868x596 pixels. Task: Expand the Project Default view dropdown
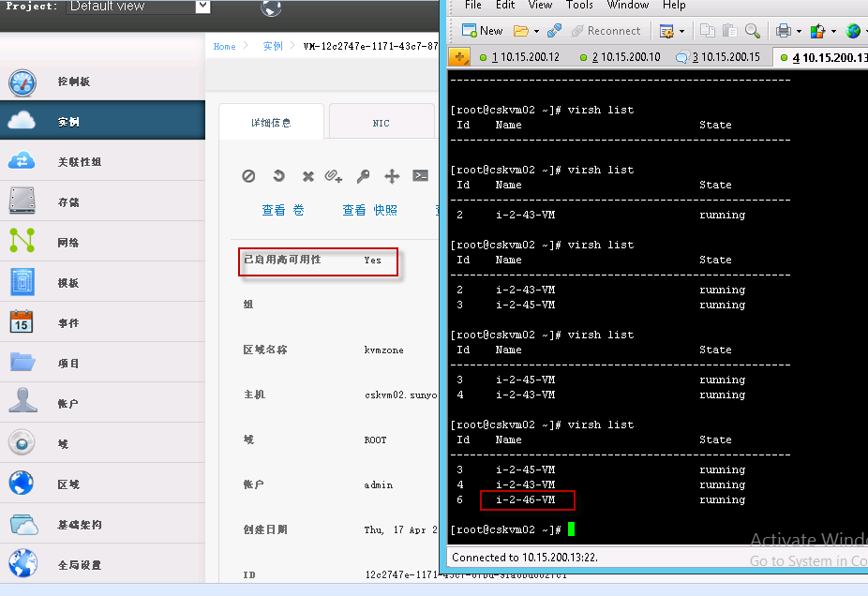(203, 6)
